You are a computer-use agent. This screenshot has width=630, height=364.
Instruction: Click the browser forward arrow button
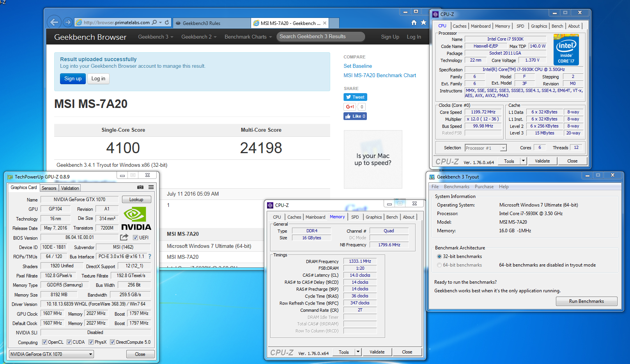point(67,22)
